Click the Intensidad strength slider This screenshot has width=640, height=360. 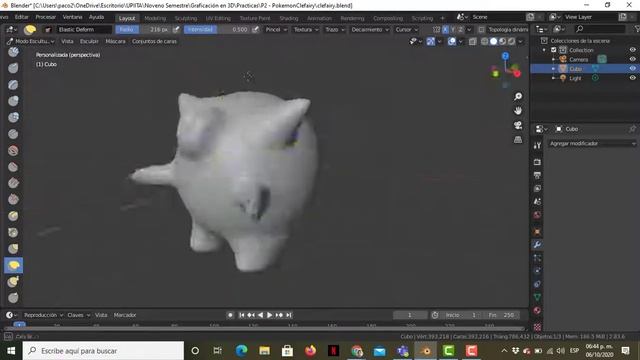tap(217, 29)
